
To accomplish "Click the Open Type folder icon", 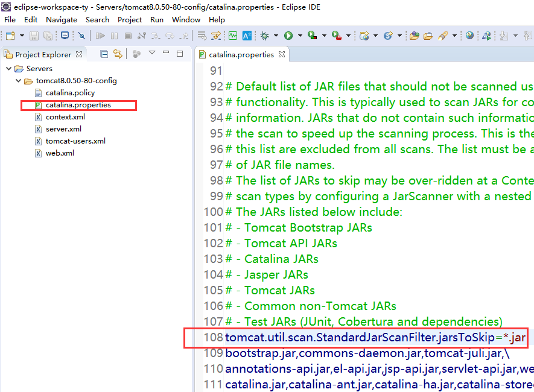I will (415, 36).
